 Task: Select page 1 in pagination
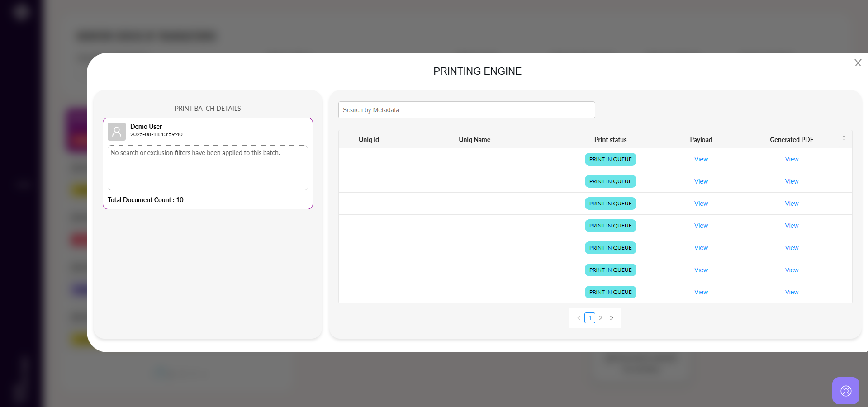[x=589, y=318]
